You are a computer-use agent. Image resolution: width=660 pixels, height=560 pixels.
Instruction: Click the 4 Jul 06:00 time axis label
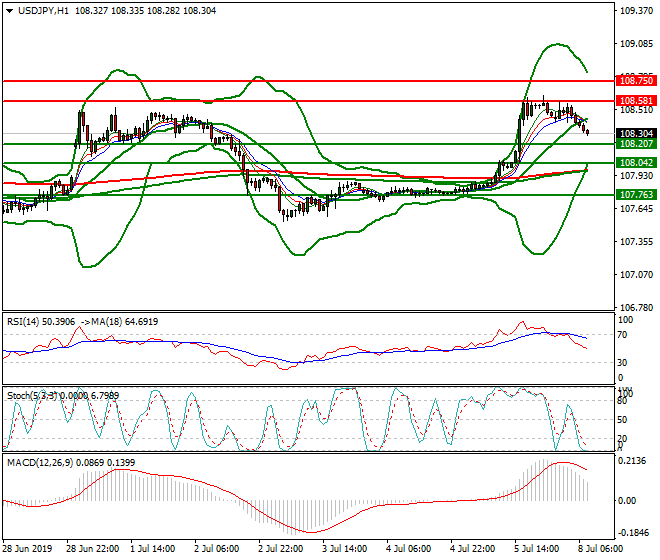pos(408,550)
